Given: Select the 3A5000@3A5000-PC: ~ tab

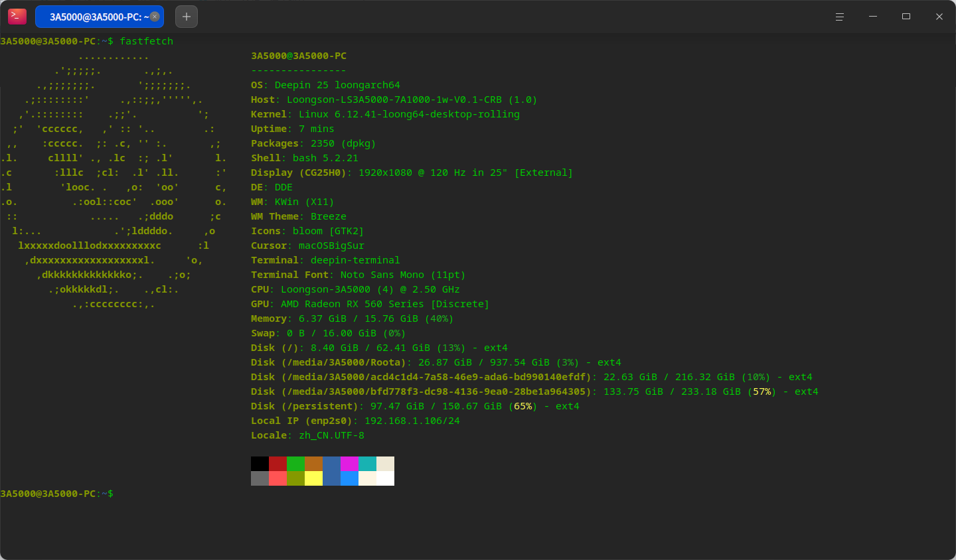Looking at the screenshot, I should tap(100, 17).
